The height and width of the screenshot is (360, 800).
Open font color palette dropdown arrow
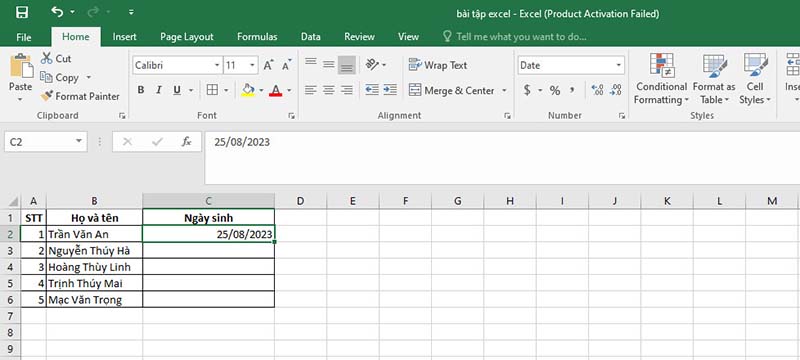point(289,90)
